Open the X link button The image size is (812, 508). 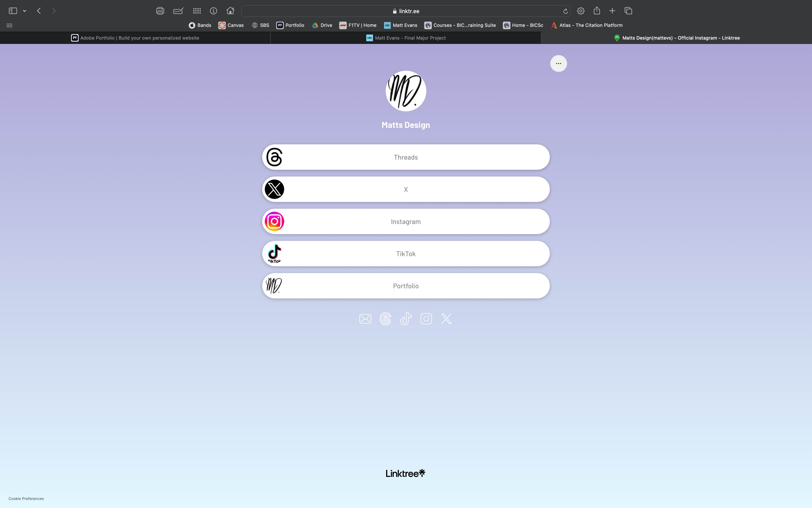(x=406, y=189)
